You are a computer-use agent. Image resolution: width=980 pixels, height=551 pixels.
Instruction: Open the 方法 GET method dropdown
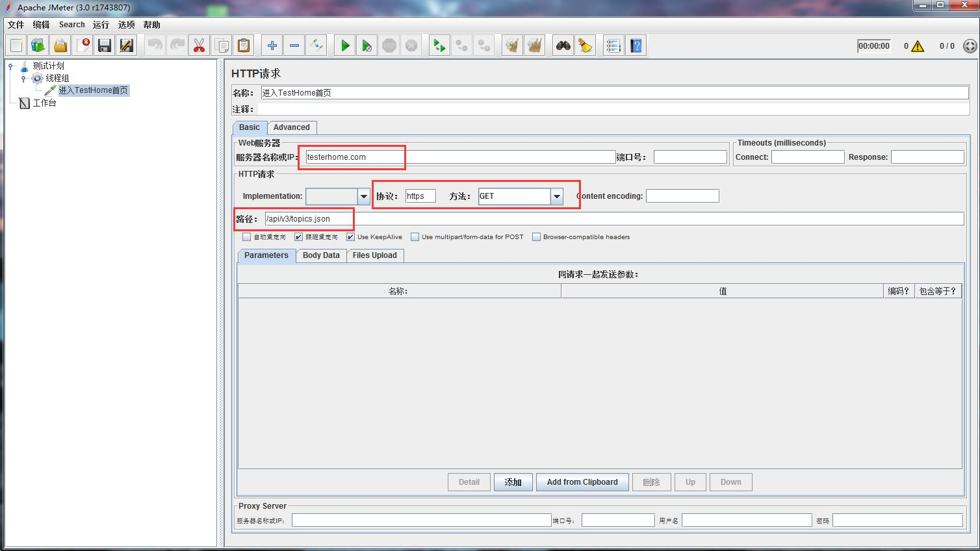coord(556,196)
